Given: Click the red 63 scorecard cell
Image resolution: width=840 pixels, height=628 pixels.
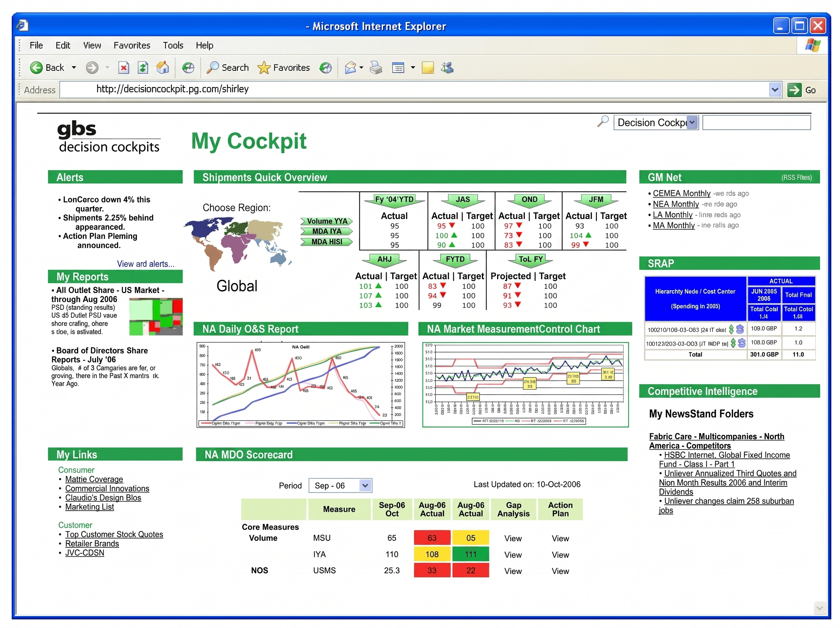Looking at the screenshot, I should click(x=432, y=538).
